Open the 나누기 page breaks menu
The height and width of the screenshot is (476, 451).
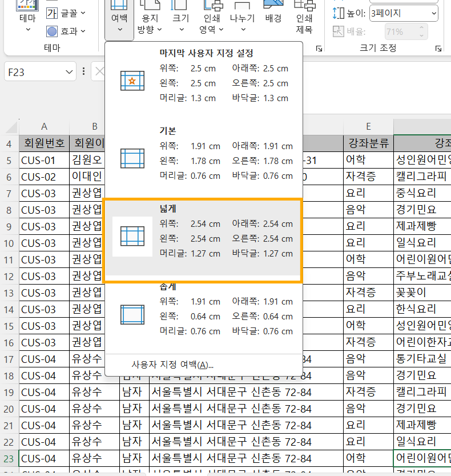[243, 23]
